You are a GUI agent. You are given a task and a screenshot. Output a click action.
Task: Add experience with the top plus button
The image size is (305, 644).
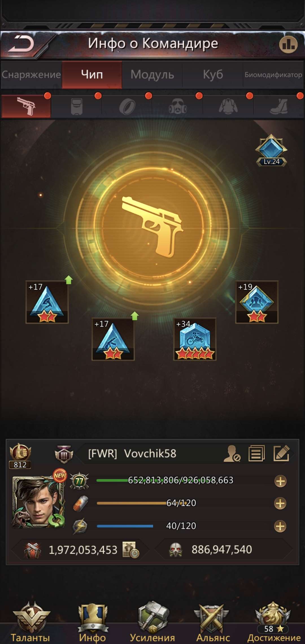pos(280,481)
